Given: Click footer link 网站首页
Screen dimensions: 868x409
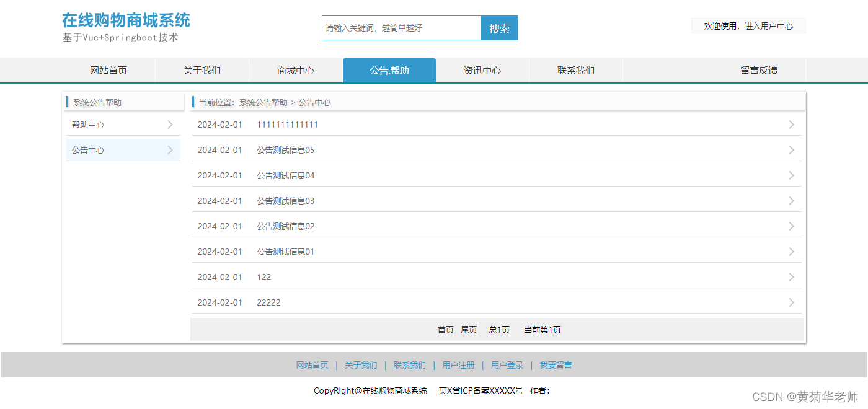Looking at the screenshot, I should [312, 365].
